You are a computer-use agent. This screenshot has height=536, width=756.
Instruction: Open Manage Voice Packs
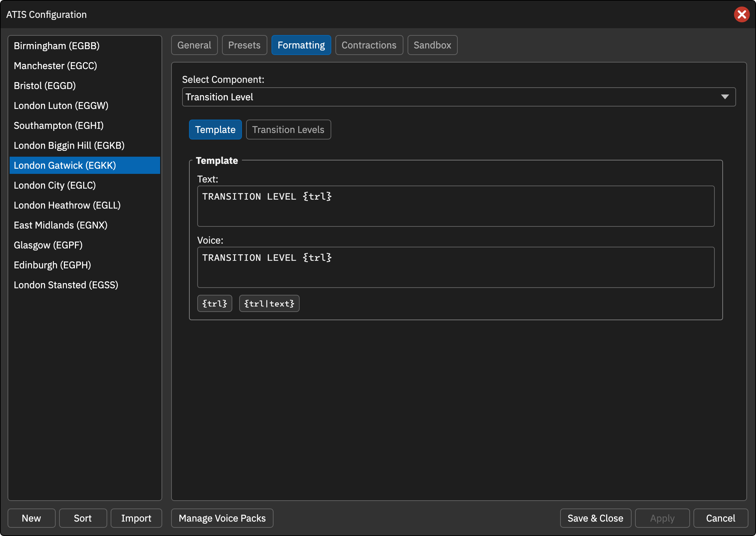point(222,518)
